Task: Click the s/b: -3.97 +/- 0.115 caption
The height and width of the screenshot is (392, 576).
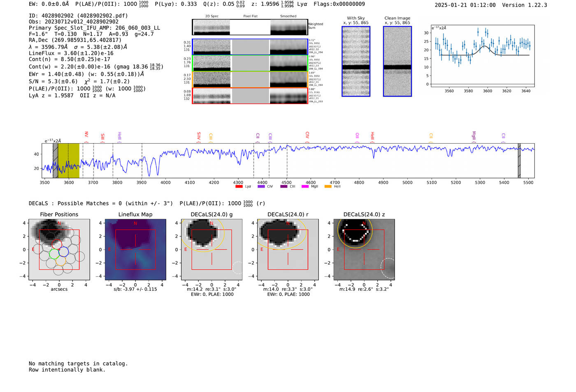Action: click(135, 289)
